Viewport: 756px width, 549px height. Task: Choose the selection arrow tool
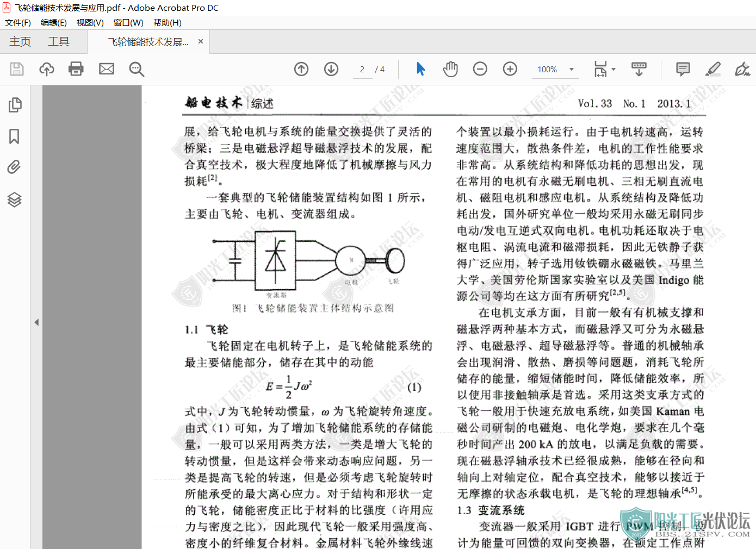(420, 69)
